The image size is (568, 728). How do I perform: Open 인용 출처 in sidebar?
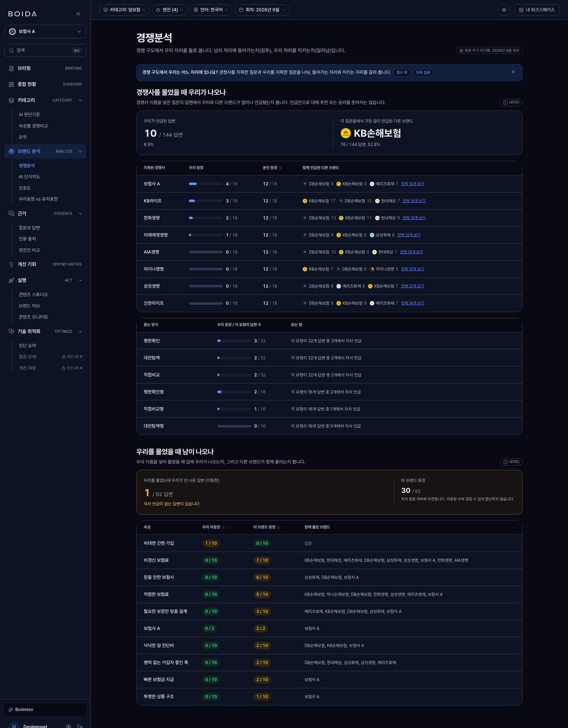coord(27,239)
